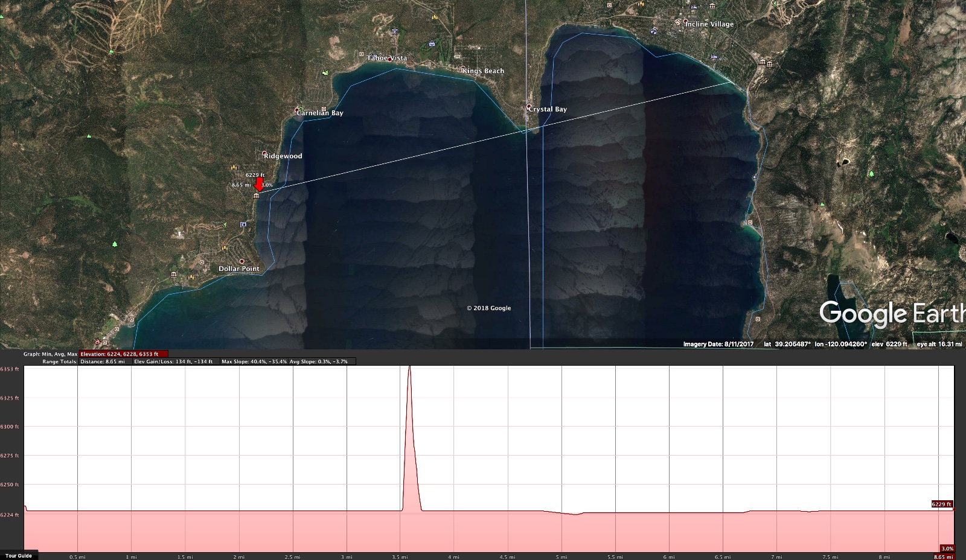Click the Crystal Bay place marker
The image size is (966, 560).
pos(529,107)
